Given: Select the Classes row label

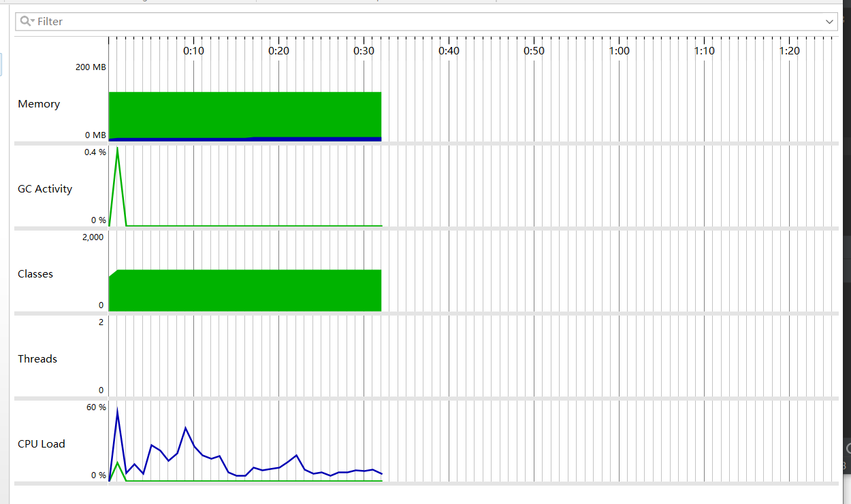Looking at the screenshot, I should (x=35, y=274).
